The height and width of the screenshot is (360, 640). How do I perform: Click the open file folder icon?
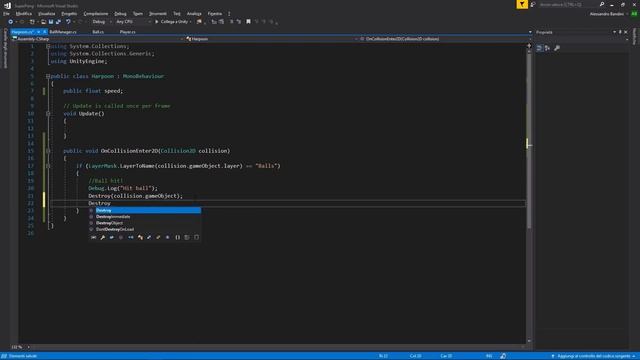pyautogui.click(x=43, y=22)
